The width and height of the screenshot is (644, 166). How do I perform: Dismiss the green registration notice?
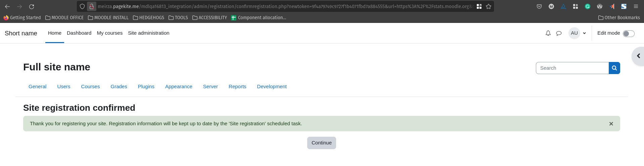point(611,124)
